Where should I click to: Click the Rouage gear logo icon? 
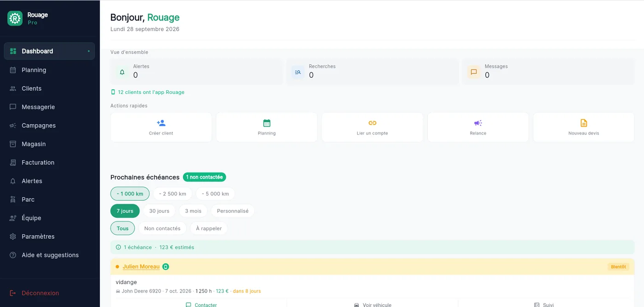[15, 18]
